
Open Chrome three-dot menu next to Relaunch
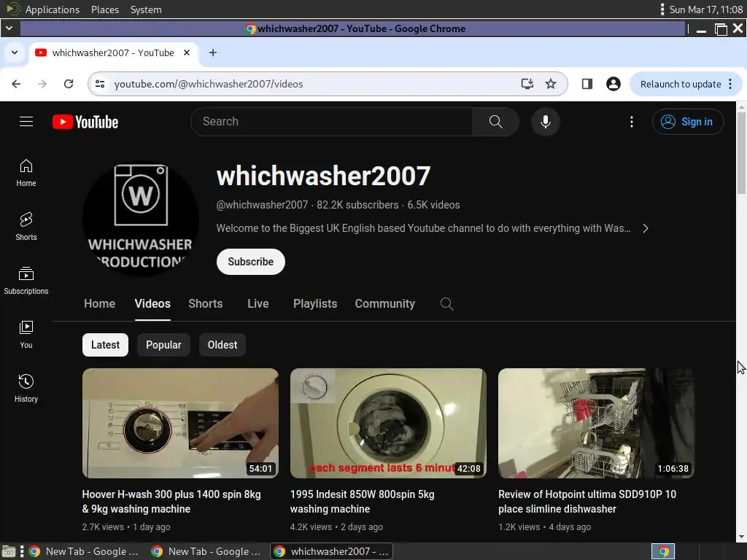(x=730, y=84)
